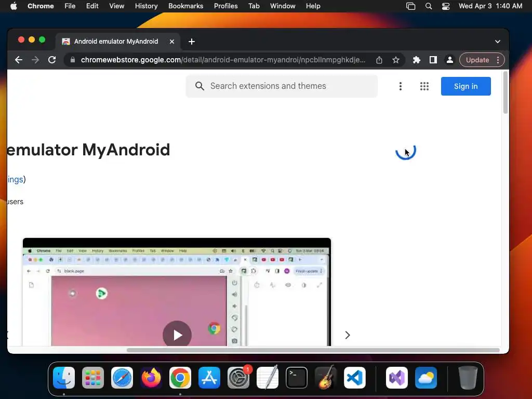Viewport: 532px width, 399px height.
Task: Expand the tab search chevron
Action: pyautogui.click(x=497, y=42)
